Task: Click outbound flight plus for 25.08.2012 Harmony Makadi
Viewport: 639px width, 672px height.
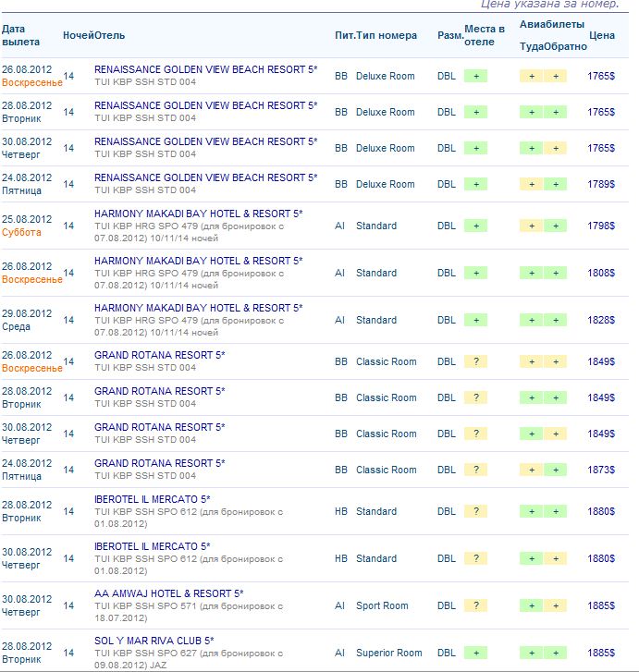Action: (x=531, y=226)
